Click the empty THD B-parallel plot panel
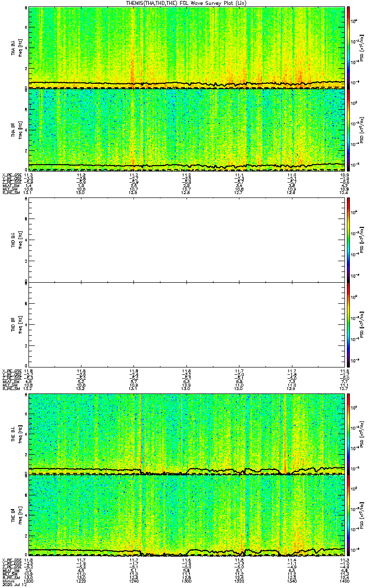This screenshot has height=588, width=368. tap(186, 323)
